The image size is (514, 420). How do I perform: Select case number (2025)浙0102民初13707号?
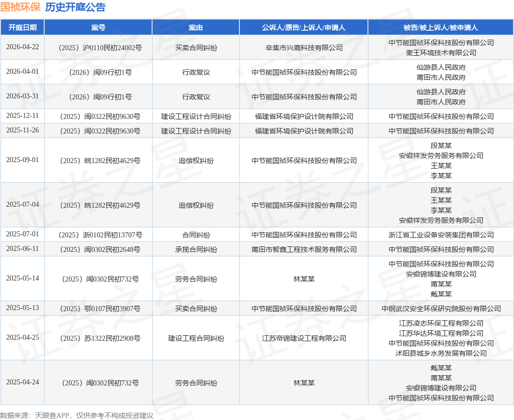click(100, 235)
